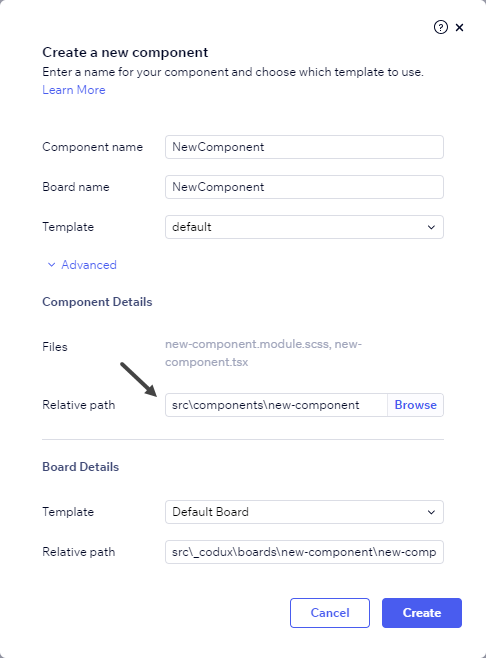Click the chevron arrow in default template dropdown
This screenshot has height=658, width=486.
tap(431, 227)
